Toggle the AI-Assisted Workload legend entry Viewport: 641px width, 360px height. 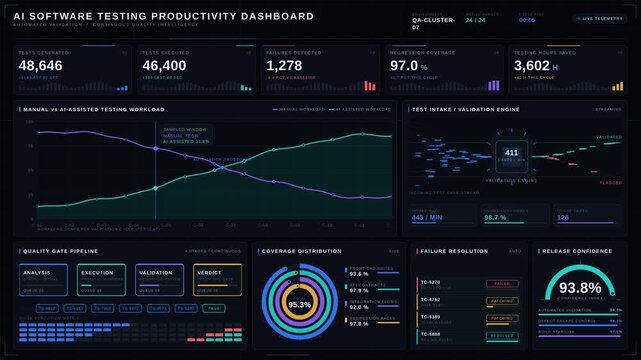pyautogui.click(x=360, y=110)
